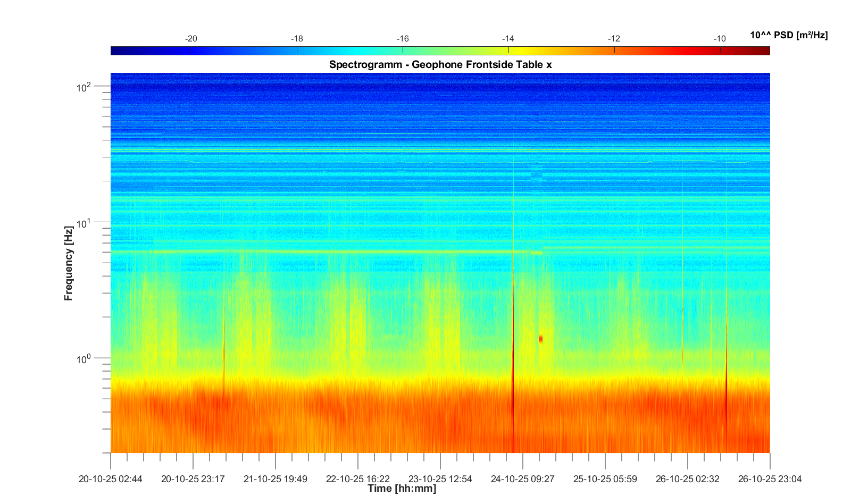Click the '23-10-25 12:54' time tick label
Screen dimensions: 851x504
point(440,479)
